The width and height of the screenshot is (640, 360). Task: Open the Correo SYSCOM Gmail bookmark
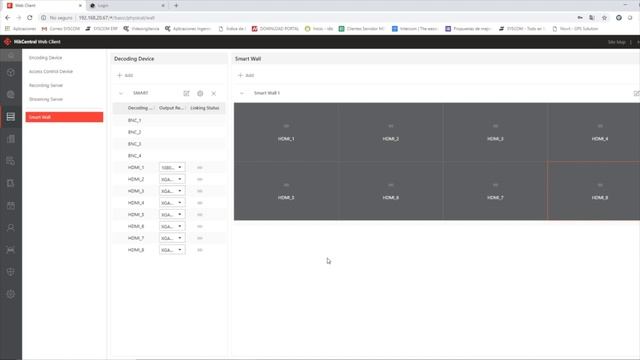pos(61,29)
